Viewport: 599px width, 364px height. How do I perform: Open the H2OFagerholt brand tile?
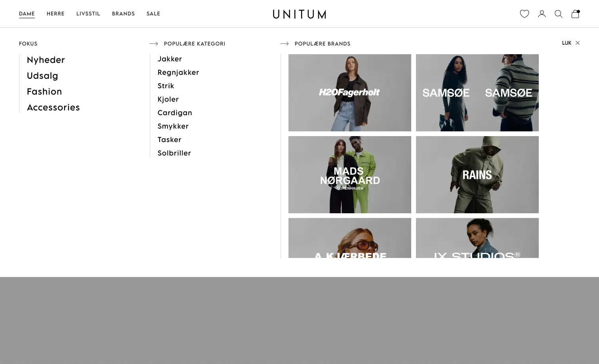click(350, 93)
